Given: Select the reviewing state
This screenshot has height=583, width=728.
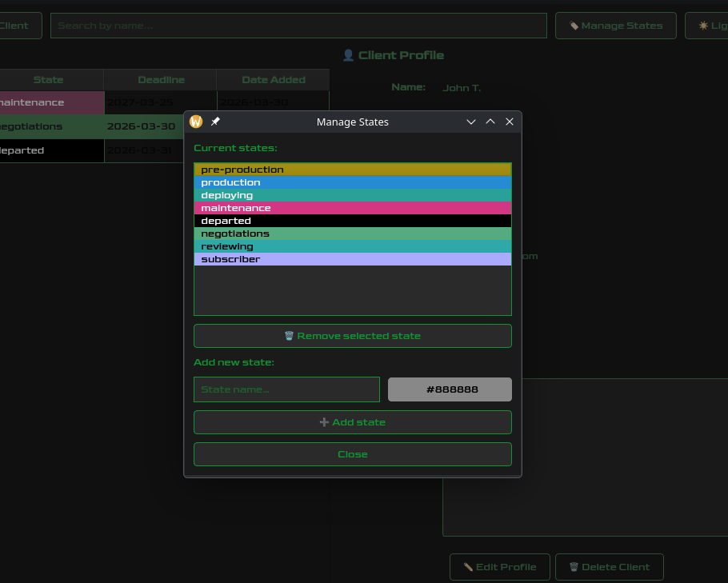Looking at the screenshot, I should (x=352, y=246).
